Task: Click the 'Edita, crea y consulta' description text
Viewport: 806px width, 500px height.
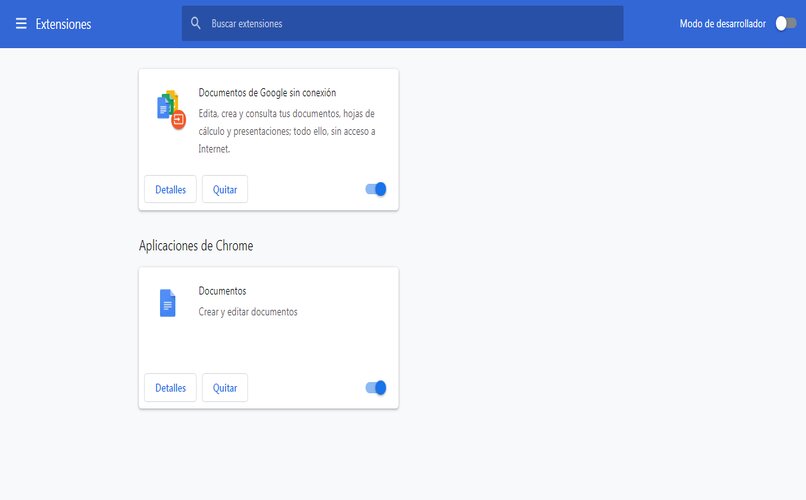Action: click(287, 131)
